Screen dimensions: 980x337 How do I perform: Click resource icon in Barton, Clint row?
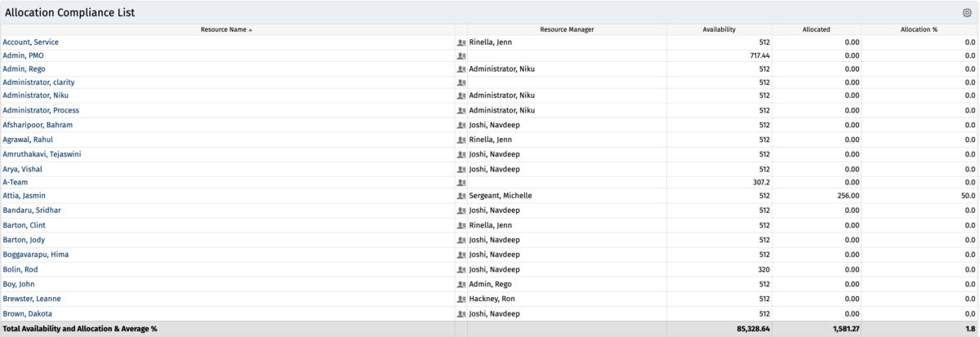pos(461,225)
